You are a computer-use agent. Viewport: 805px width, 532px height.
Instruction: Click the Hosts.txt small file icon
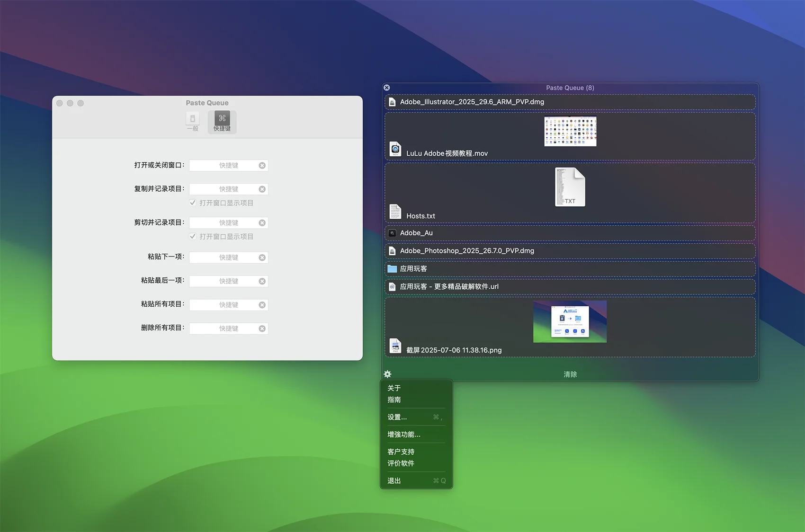click(395, 212)
